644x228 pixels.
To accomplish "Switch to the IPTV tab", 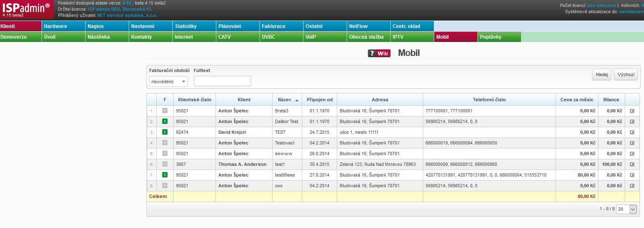I will [412, 37].
